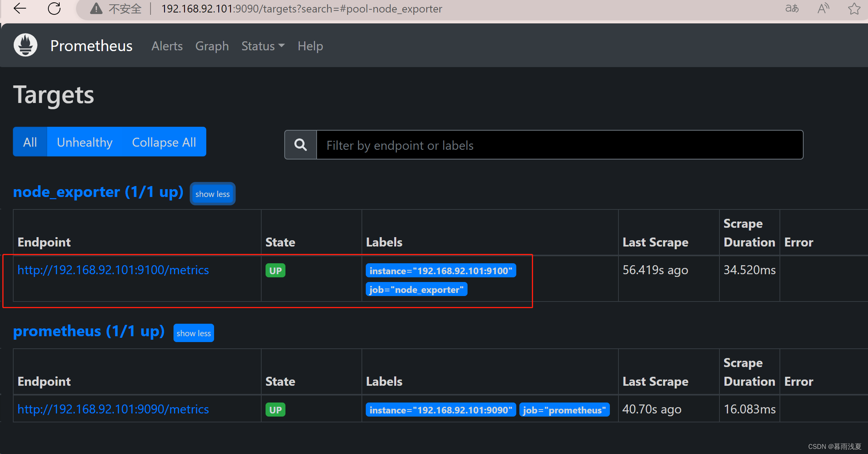Click the Collapse All button
Screen dimensions: 868x454
tap(164, 142)
